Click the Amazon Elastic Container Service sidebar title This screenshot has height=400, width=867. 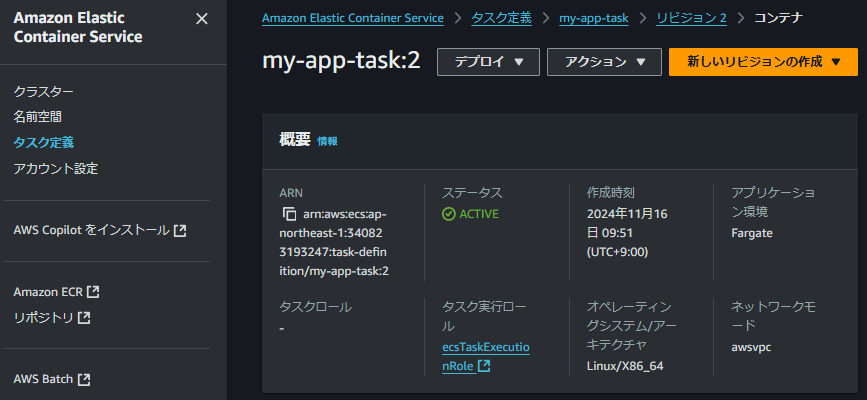point(77,28)
